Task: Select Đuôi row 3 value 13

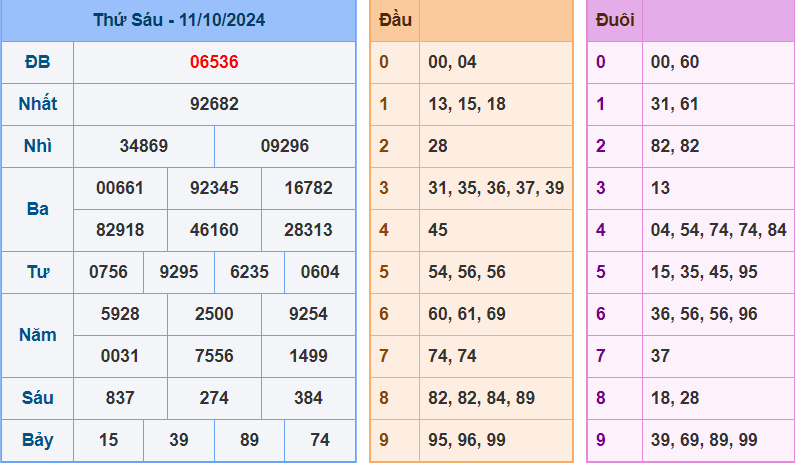Action: 660,188
